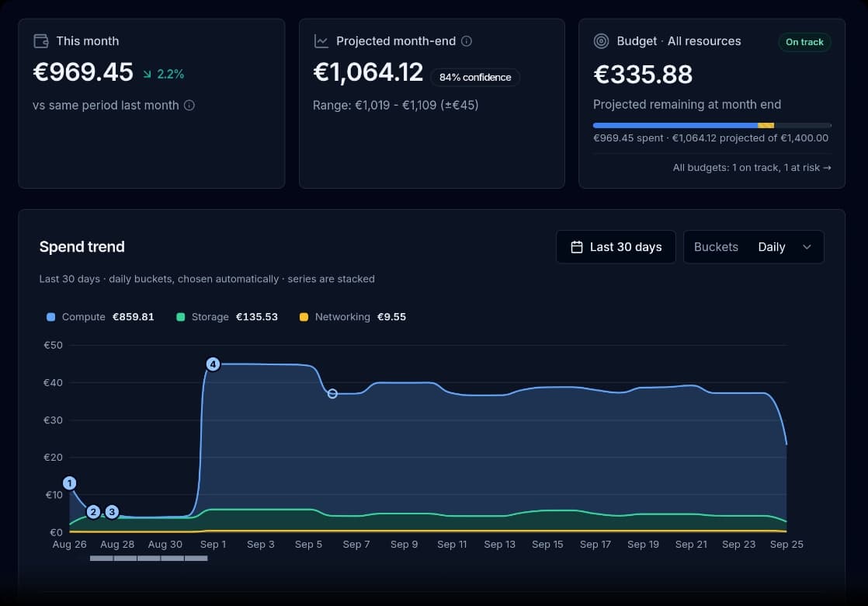Image resolution: width=868 pixels, height=606 pixels.
Task: Click the target icon beside Budget · All resources
Action: (601, 41)
